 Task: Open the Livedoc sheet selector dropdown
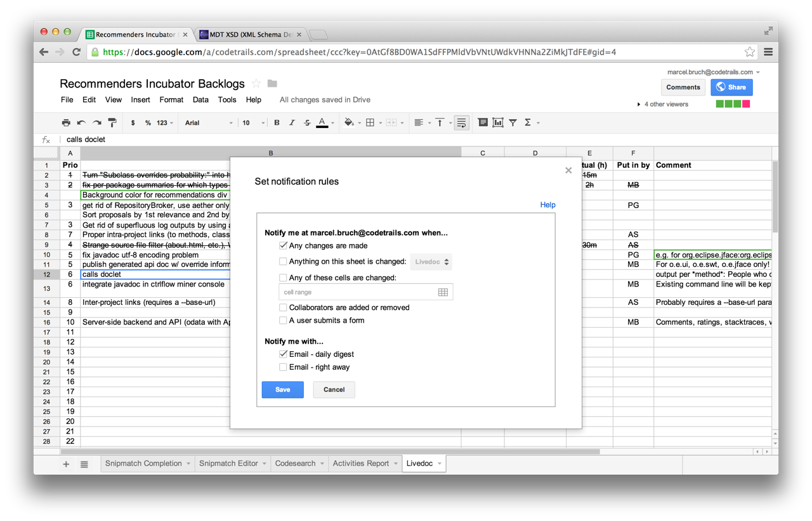coord(431,262)
